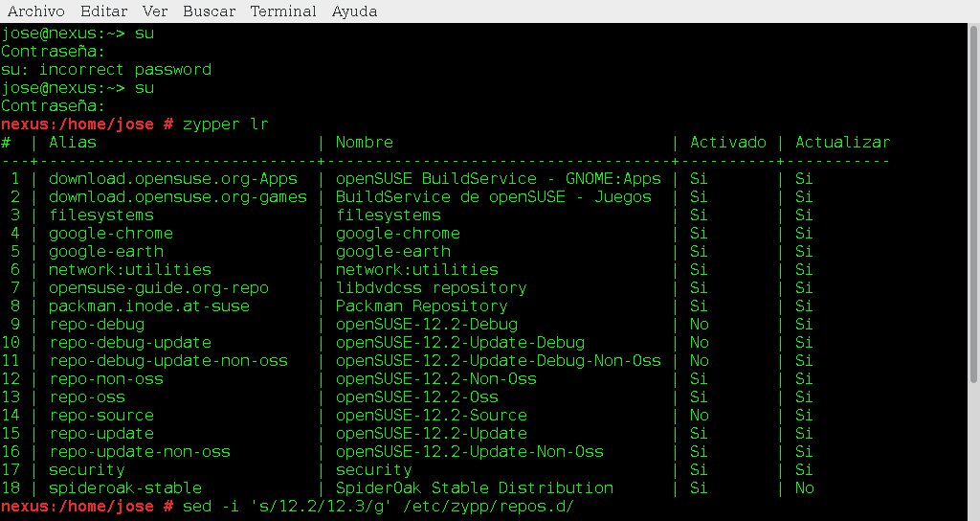The image size is (980, 521).
Task: Click the sed command text on last line
Action: [378, 506]
